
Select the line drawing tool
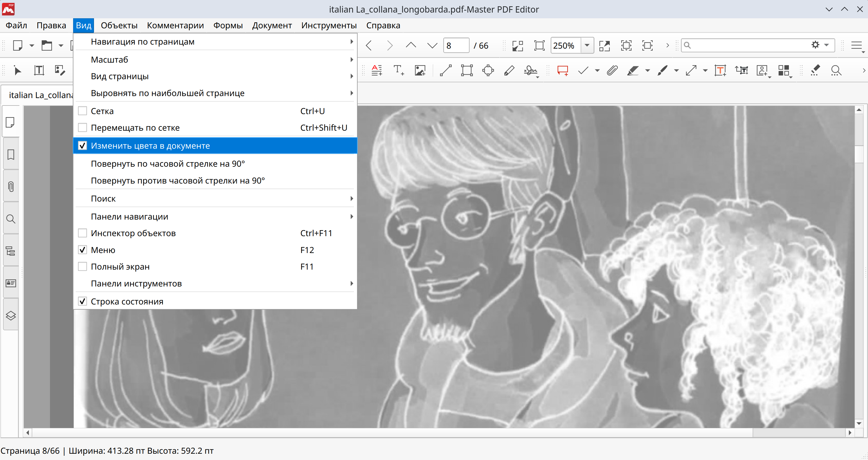[446, 71]
